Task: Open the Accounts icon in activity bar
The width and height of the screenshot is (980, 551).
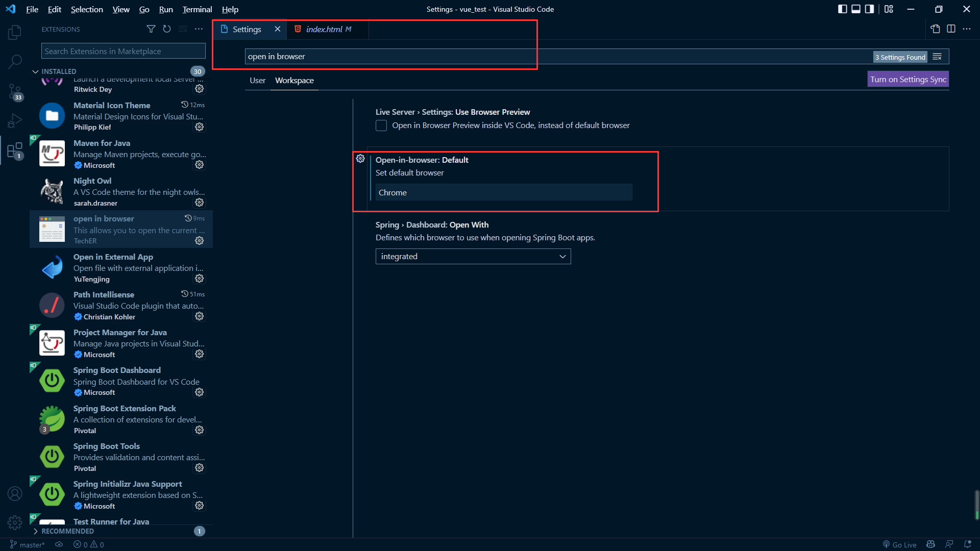Action: [15, 494]
